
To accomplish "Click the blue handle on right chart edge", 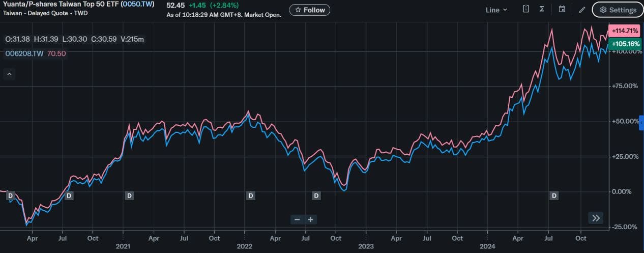I will click(641, 123).
